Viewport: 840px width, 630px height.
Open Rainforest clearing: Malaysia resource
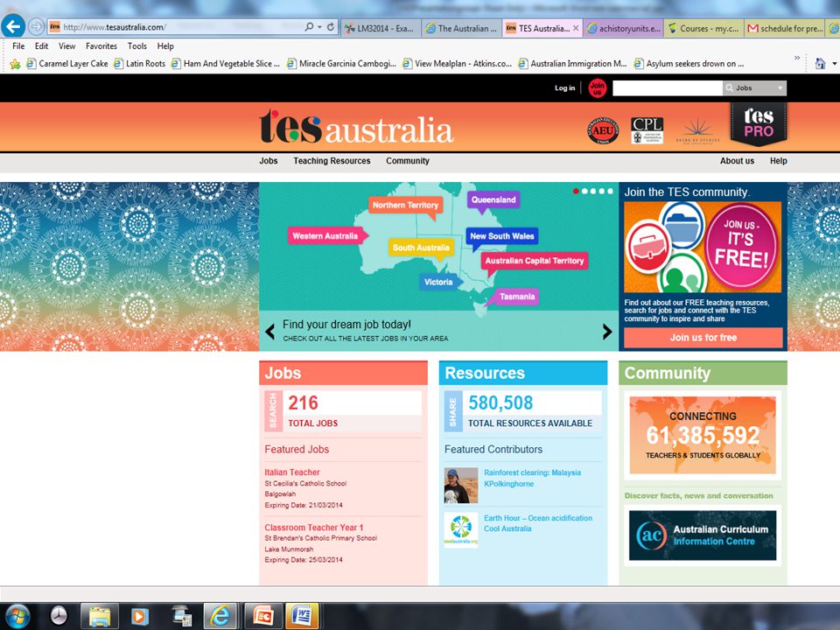click(533, 472)
